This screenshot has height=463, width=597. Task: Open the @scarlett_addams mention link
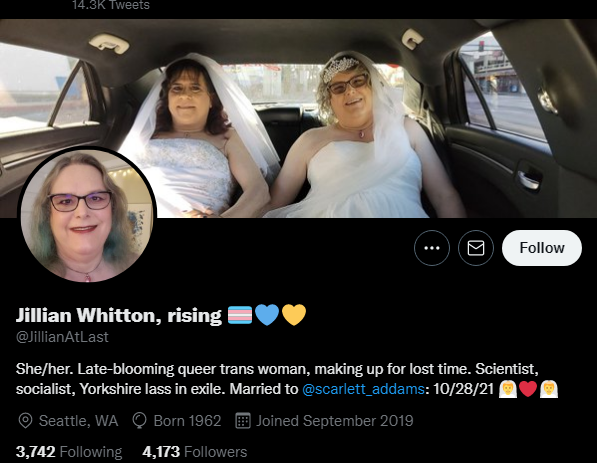point(363,389)
